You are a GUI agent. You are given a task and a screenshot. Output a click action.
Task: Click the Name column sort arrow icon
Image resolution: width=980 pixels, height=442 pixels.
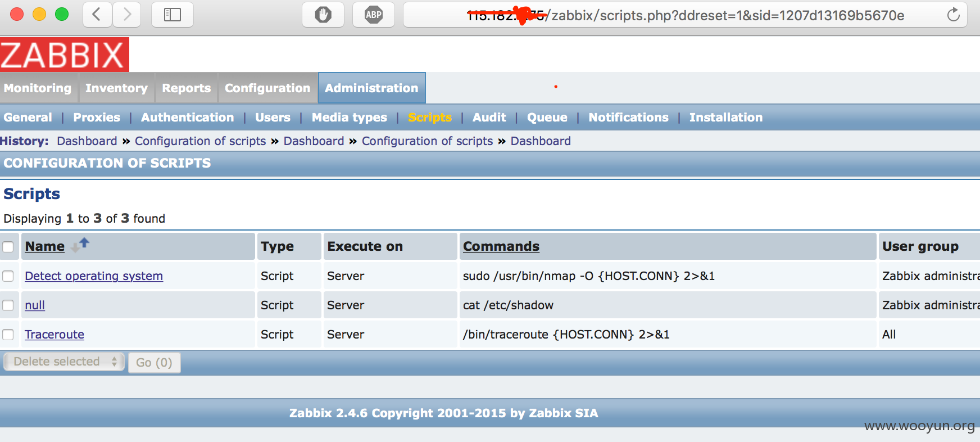point(80,245)
